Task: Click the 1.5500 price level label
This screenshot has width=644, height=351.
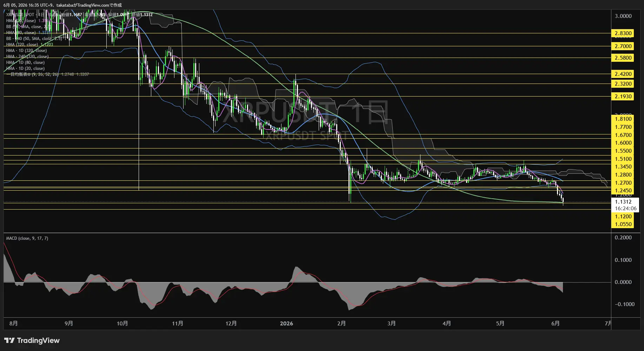Action: click(623, 151)
